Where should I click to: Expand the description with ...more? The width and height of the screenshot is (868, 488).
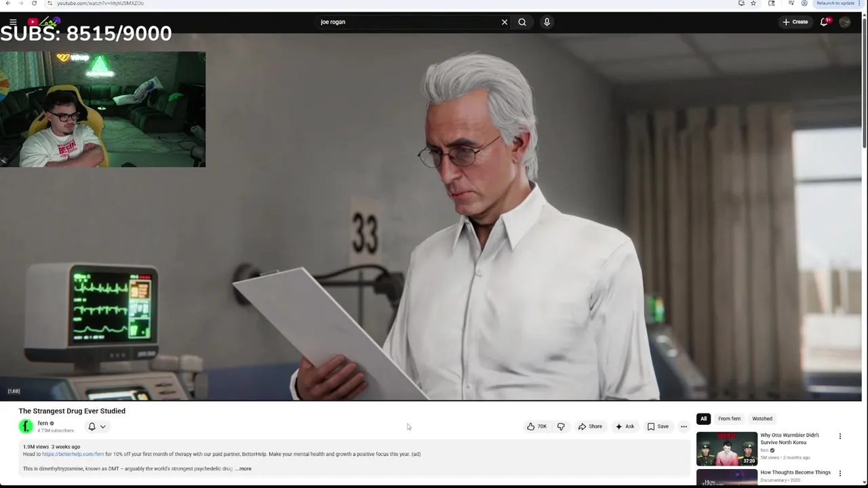tap(243, 469)
